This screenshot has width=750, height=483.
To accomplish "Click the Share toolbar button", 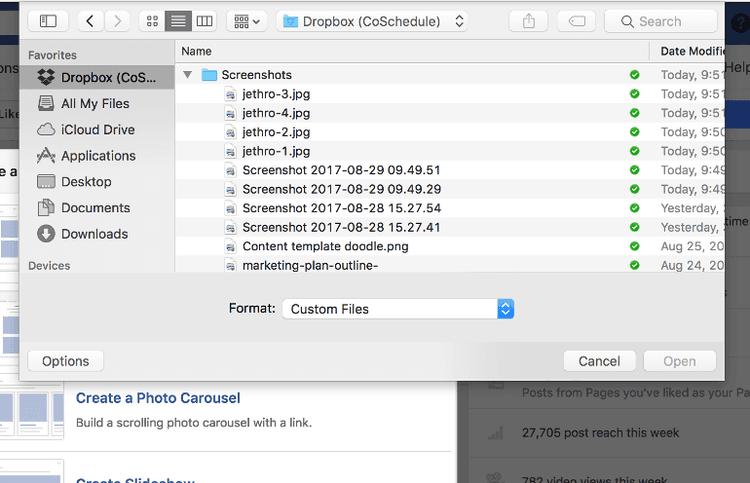I will coord(528,21).
